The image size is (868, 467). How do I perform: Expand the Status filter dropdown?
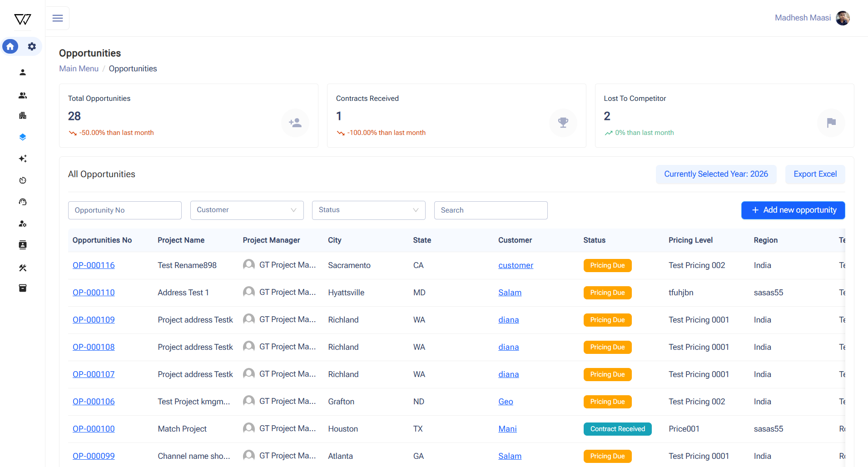[x=368, y=210]
